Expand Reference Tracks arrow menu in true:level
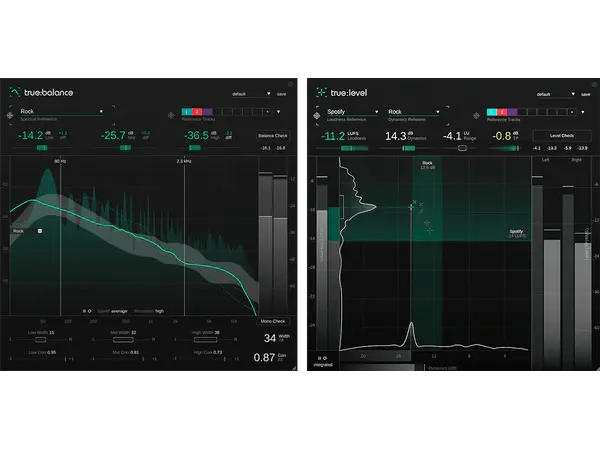Viewport: 600px width, 450px height. 583,112
